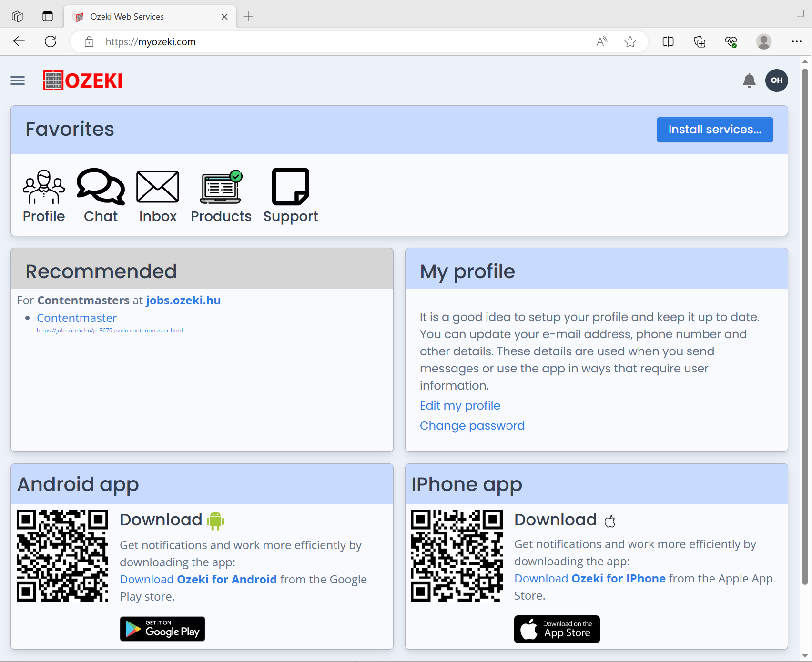Click the My profile heading text
The height and width of the screenshot is (662, 812).
coord(467,271)
